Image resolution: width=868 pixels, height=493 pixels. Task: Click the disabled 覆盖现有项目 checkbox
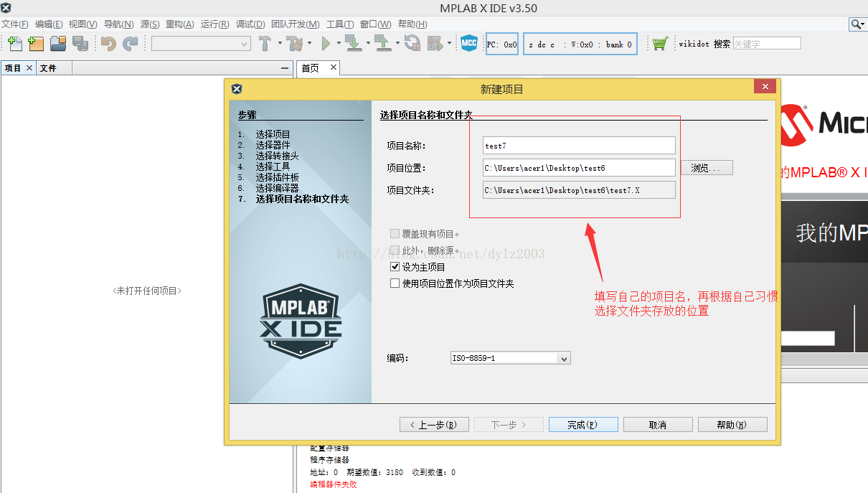click(x=395, y=234)
